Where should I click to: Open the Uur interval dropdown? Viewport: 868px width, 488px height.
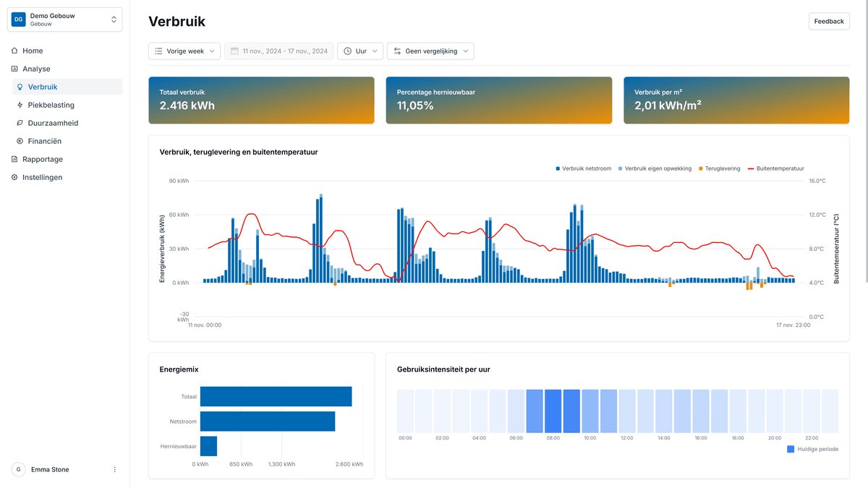[x=360, y=51]
